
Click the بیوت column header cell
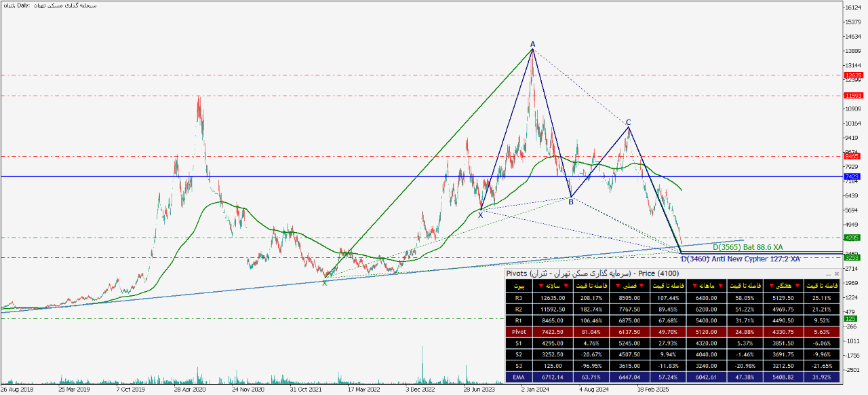(519, 286)
